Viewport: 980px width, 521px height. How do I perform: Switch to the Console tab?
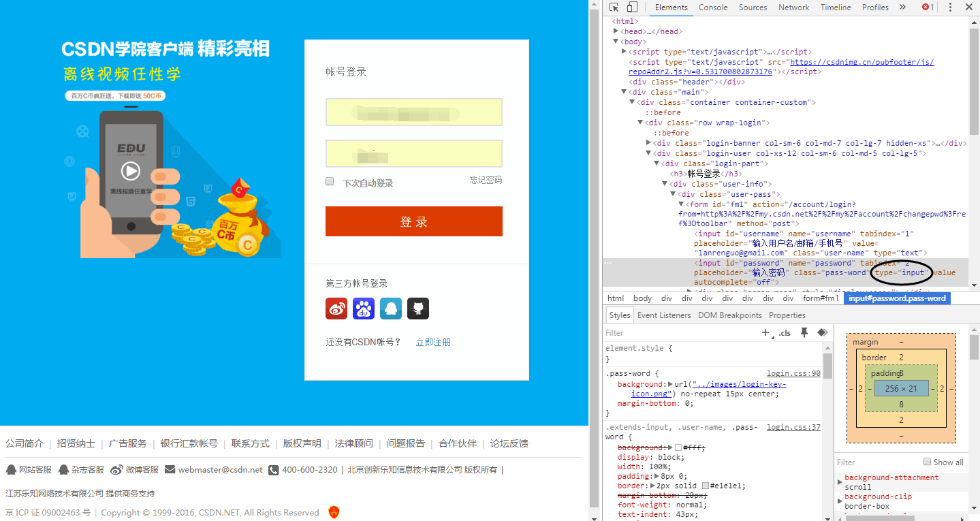pyautogui.click(x=713, y=7)
